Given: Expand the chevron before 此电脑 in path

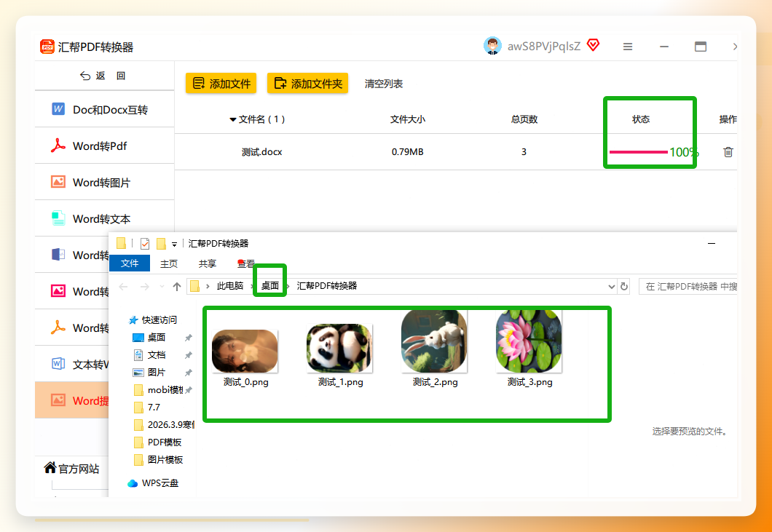Looking at the screenshot, I should click(x=208, y=286).
